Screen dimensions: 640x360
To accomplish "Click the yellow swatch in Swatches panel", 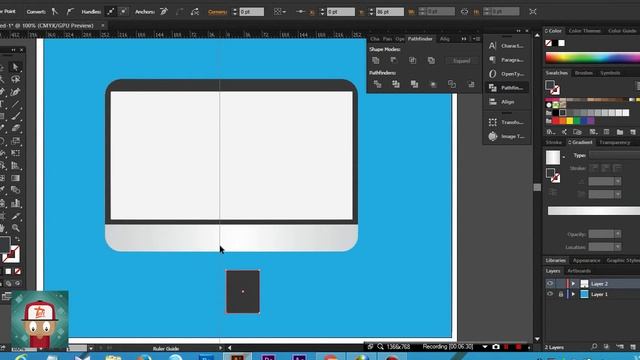I will pyautogui.click(x=569, y=120).
